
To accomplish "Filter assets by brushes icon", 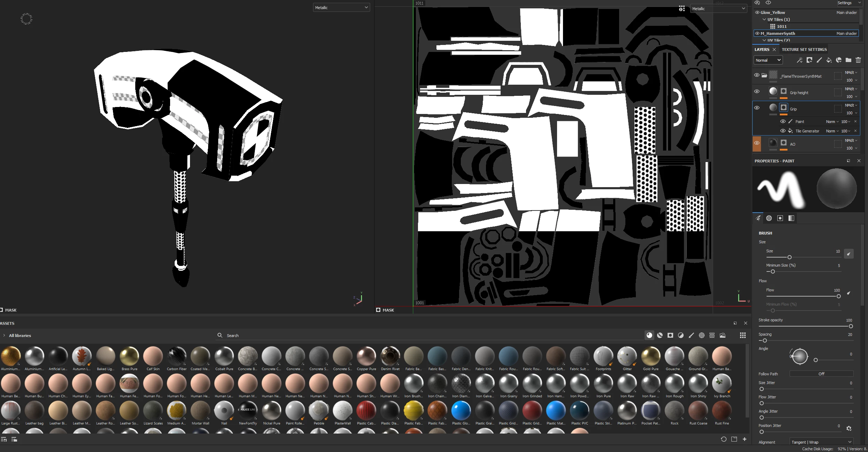I will (x=691, y=335).
